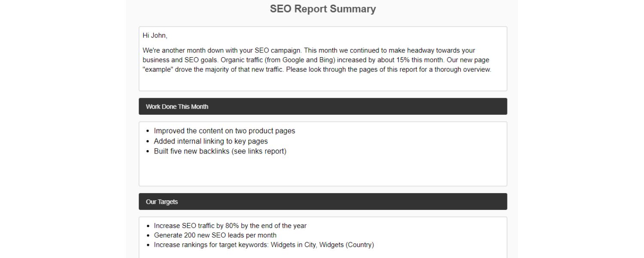
Task: Click the "Added internal linking to key pages" bullet
Action: pyautogui.click(x=211, y=141)
